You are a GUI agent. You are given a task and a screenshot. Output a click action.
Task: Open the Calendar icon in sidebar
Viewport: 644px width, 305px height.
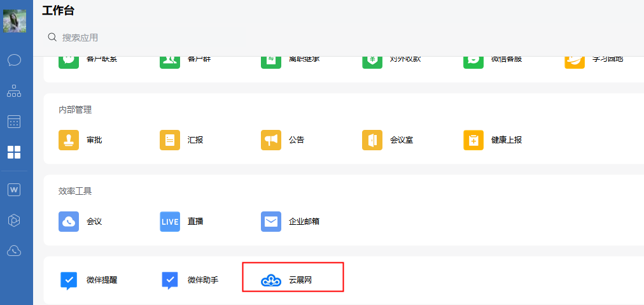pyautogui.click(x=15, y=122)
